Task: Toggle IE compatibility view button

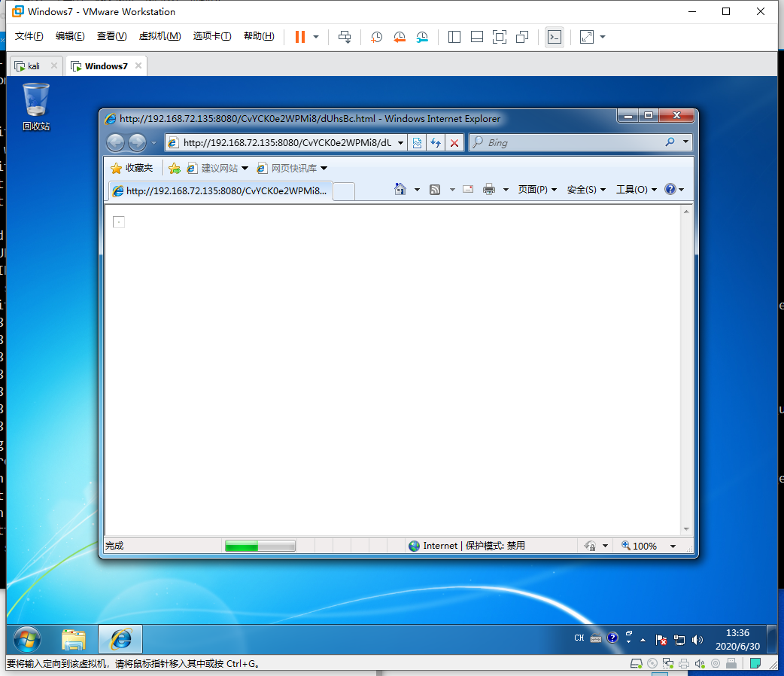Action: (417, 143)
